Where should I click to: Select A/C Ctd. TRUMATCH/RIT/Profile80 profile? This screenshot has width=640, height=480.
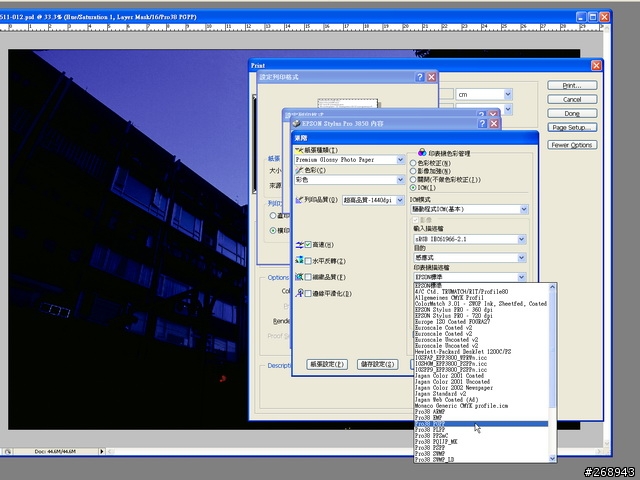481,292
